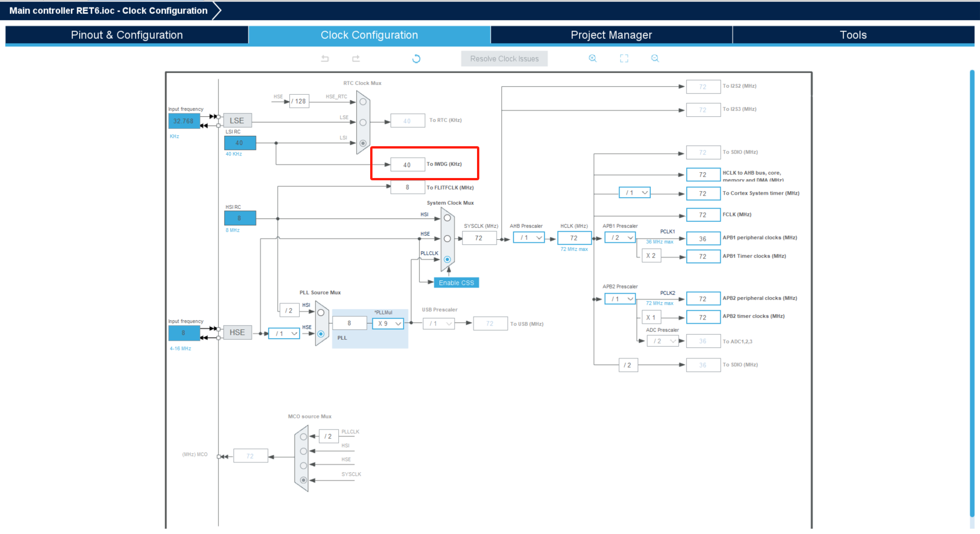The height and width of the screenshot is (534, 980).
Task: Open the AHB Prescaler dropdown
Action: (x=529, y=238)
